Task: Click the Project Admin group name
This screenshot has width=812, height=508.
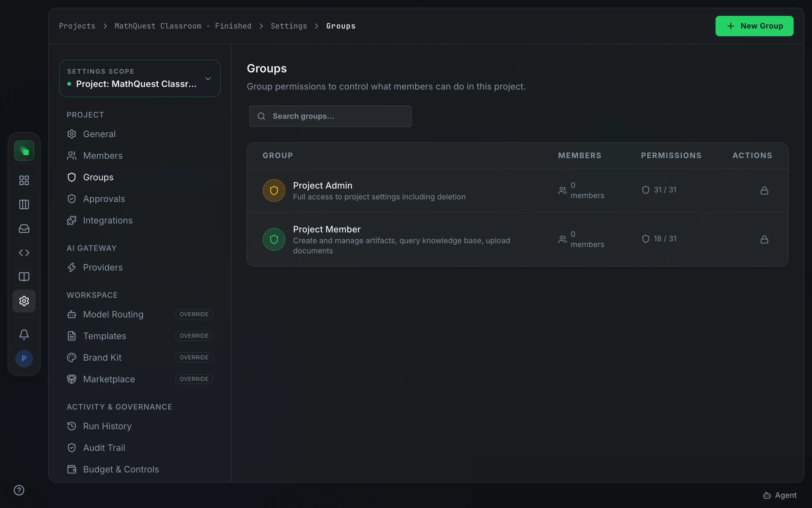Action: [323, 185]
